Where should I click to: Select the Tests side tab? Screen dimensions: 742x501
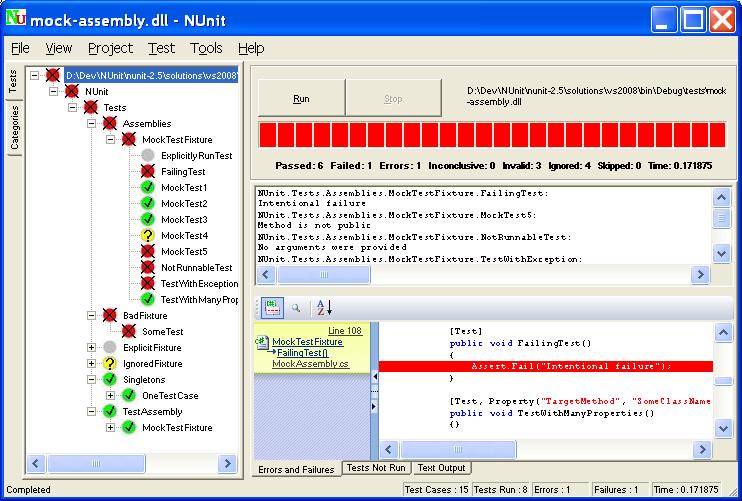[13, 81]
